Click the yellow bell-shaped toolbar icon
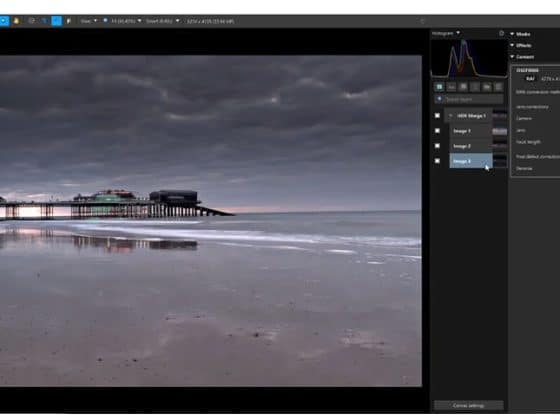This screenshot has height=420, width=560. [x=16, y=21]
